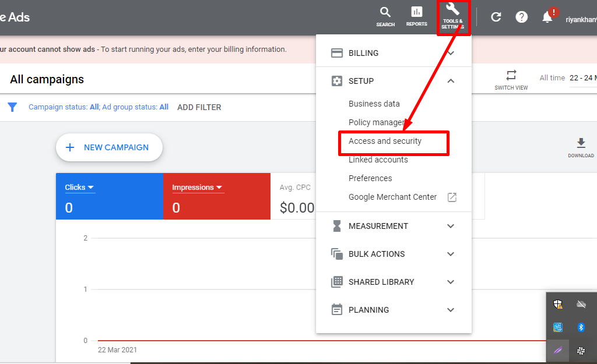597x364 pixels.
Task: Click the Switch View icon
Action: point(511,75)
